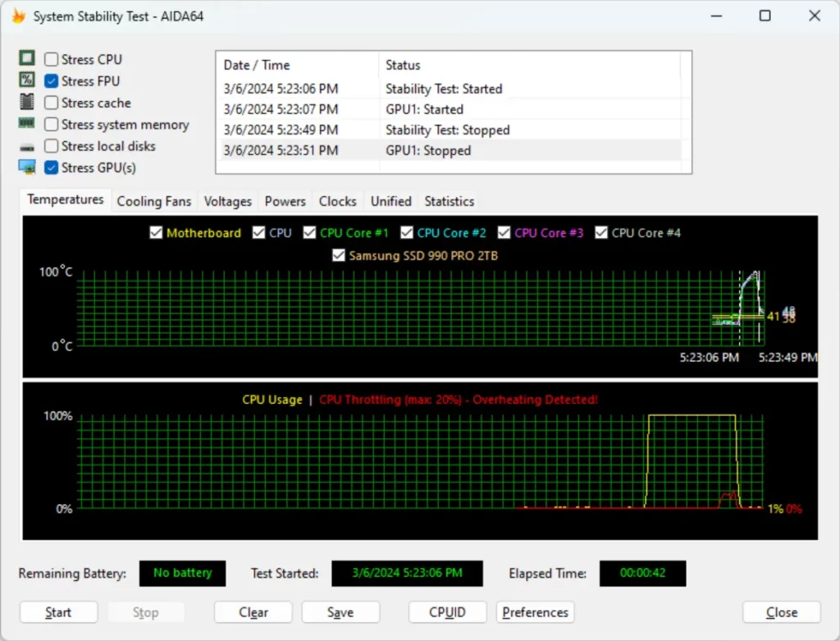Disable the Stress FPU checkbox

pos(49,80)
